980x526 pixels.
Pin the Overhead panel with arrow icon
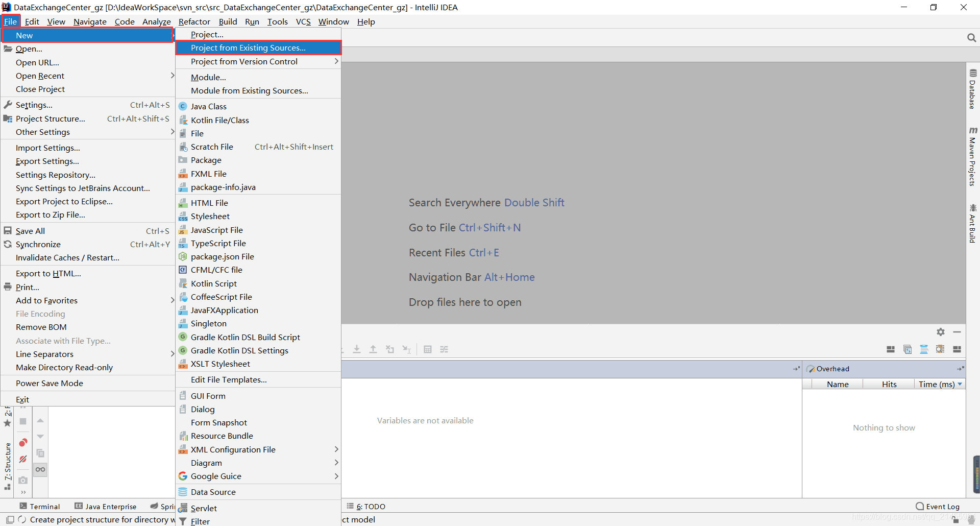coord(960,369)
